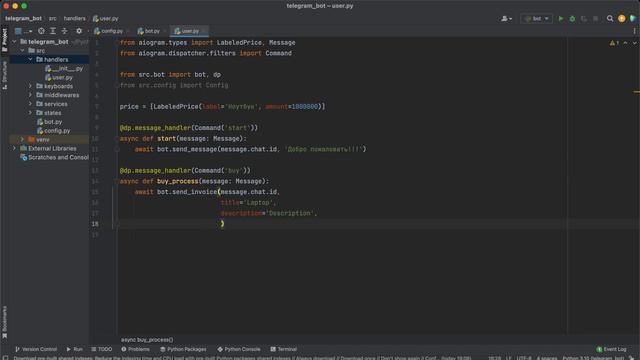The image size is (640, 360).
Task: Close the user.py editor tab
Action: (x=204, y=31)
